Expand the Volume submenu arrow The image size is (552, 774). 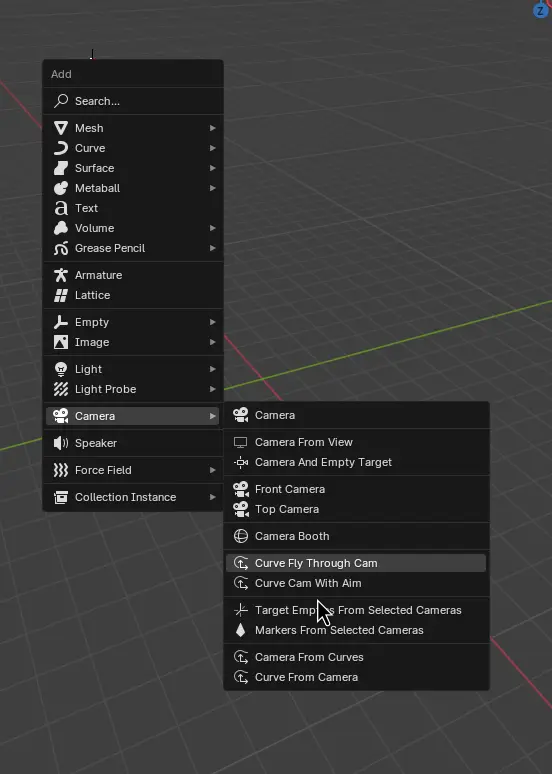point(212,228)
